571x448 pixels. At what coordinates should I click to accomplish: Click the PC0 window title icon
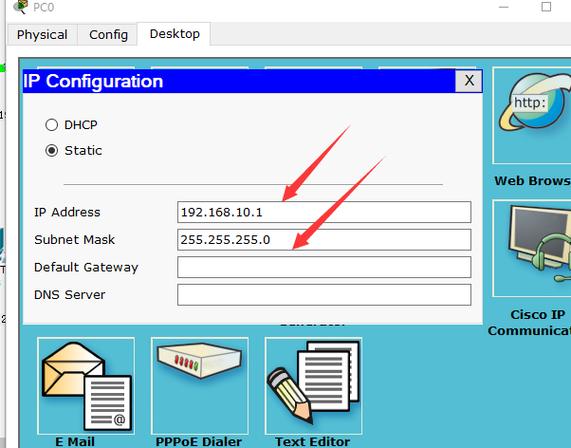(x=20, y=7)
